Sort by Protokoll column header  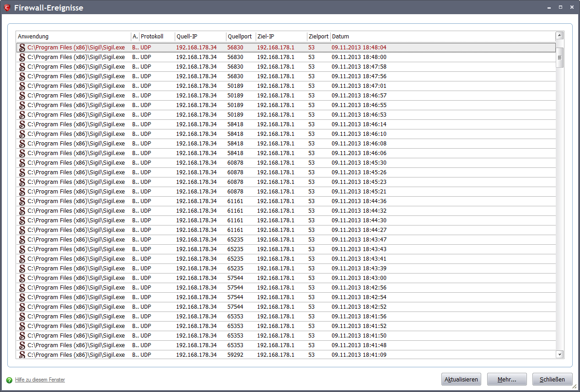click(x=157, y=37)
